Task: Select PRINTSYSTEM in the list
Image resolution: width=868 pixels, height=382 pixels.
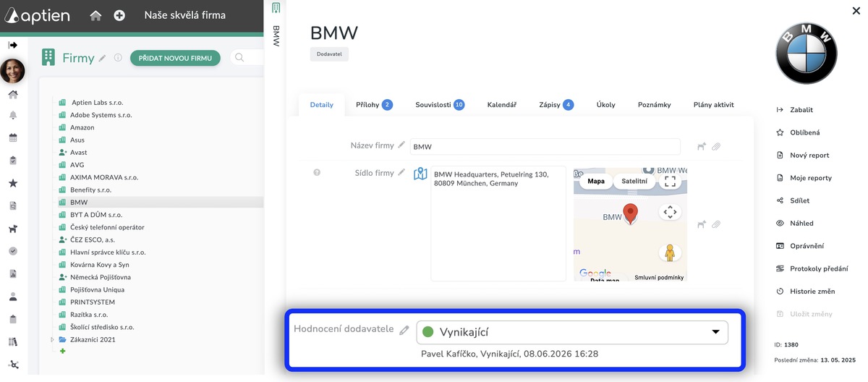Action: pyautogui.click(x=92, y=302)
